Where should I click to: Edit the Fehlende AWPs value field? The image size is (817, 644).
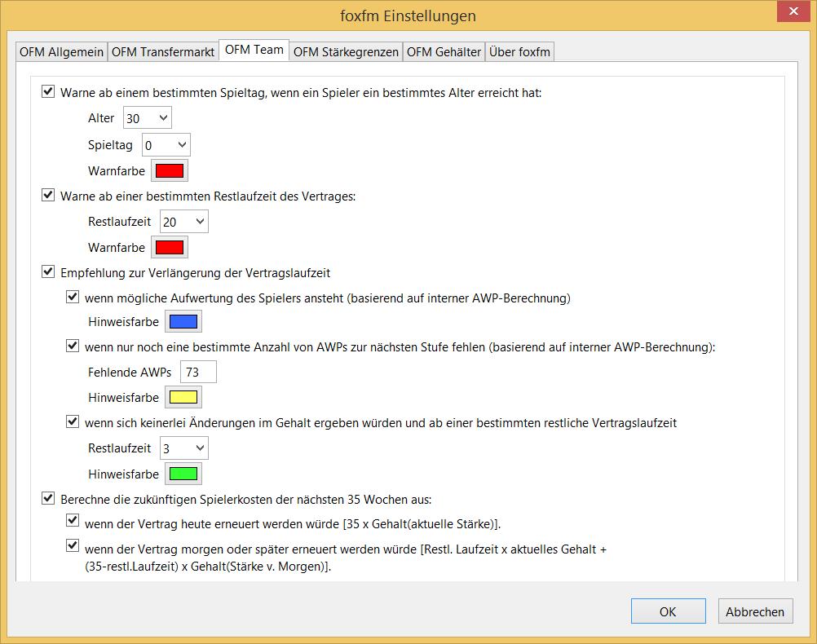(x=197, y=372)
